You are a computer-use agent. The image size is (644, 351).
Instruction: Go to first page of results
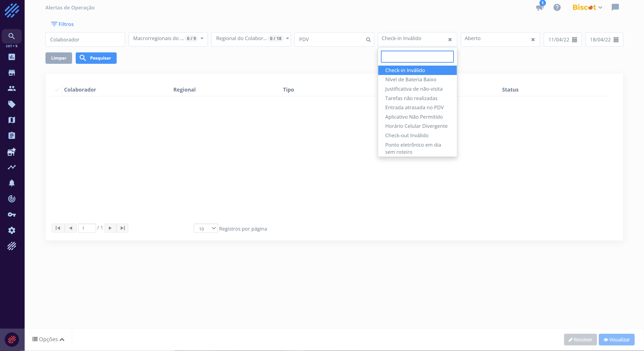pos(58,228)
